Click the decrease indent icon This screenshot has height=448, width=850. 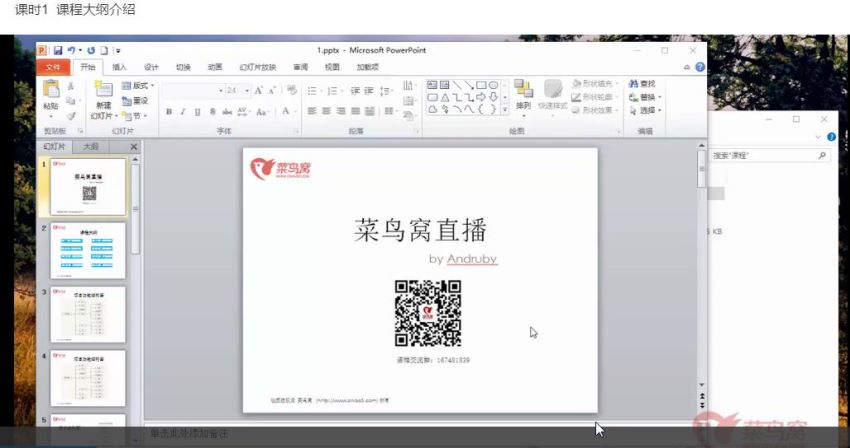355,91
